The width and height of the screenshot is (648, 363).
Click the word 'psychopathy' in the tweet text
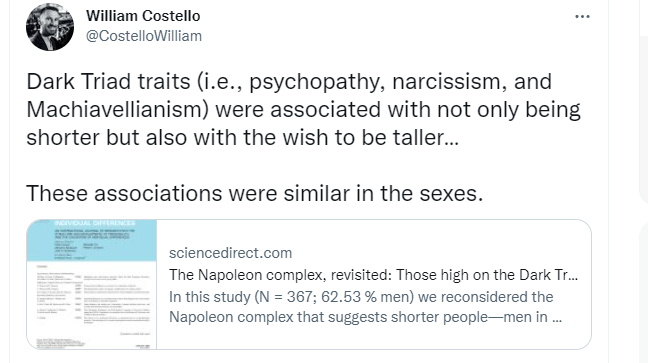(314, 82)
